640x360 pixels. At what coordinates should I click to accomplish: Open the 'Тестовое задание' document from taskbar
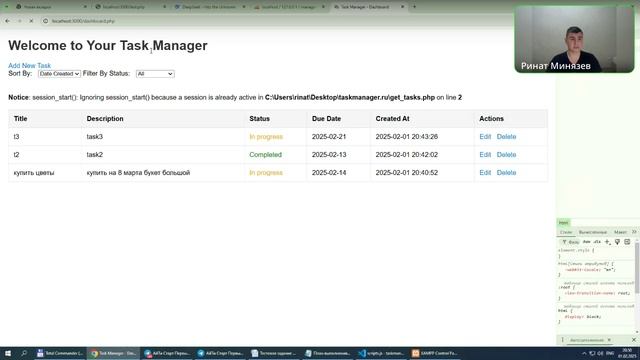(x=274, y=353)
